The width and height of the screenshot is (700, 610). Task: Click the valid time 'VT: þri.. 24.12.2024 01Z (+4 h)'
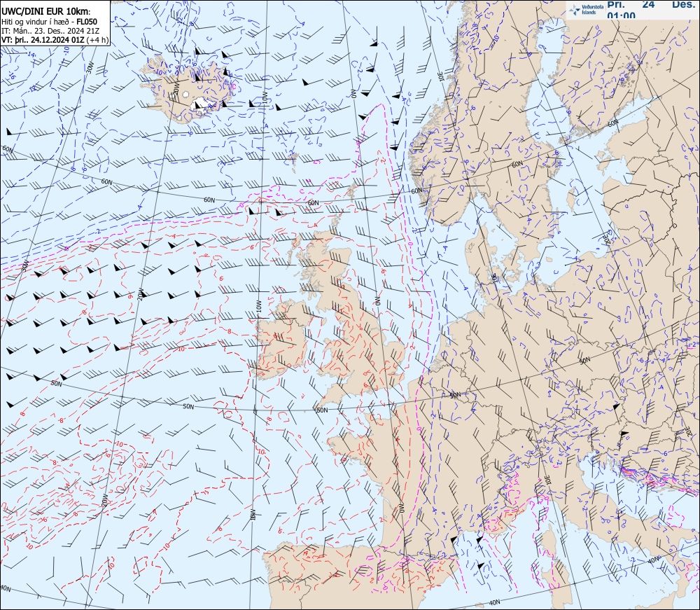click(x=55, y=39)
